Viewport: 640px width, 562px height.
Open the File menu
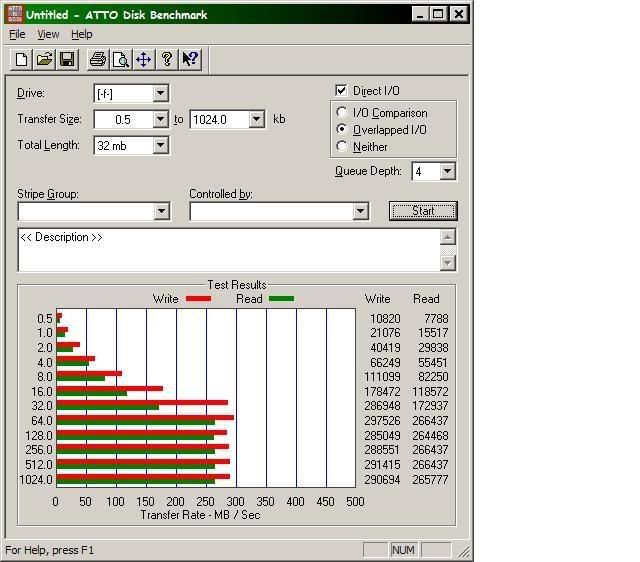(17, 34)
